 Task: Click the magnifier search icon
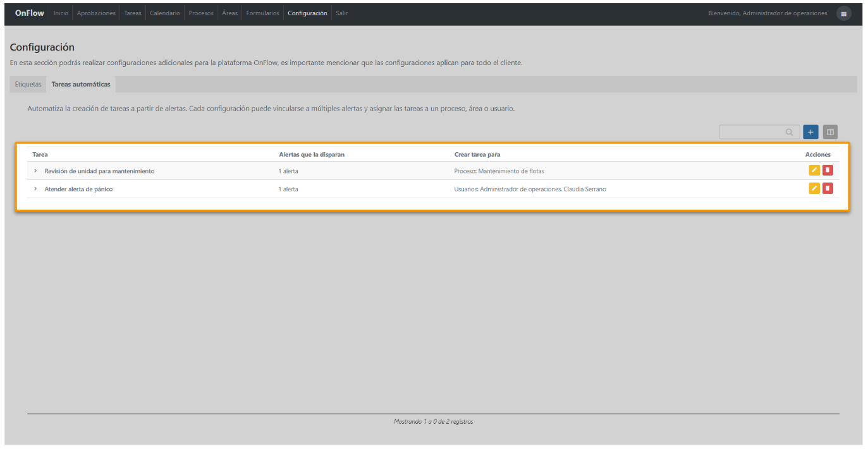(x=789, y=132)
